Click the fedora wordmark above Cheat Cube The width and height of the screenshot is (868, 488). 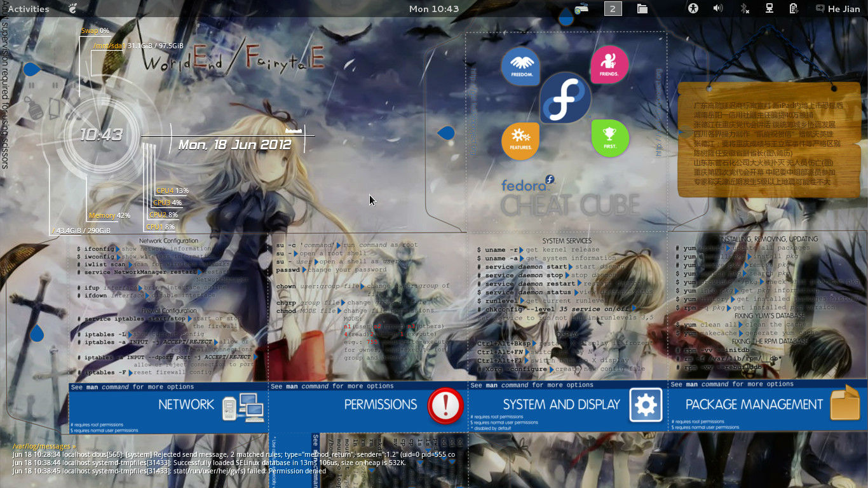coord(527,184)
